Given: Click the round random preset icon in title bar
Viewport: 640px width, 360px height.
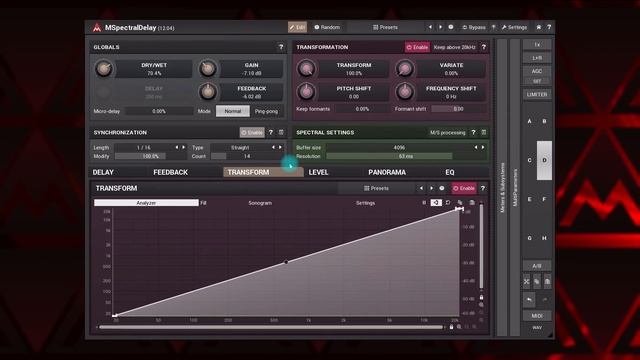Looking at the screenshot, I should 451,27.
